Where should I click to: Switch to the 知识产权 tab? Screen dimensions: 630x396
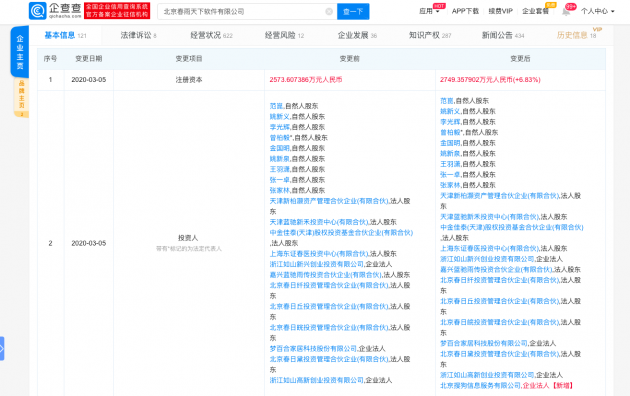click(430, 35)
